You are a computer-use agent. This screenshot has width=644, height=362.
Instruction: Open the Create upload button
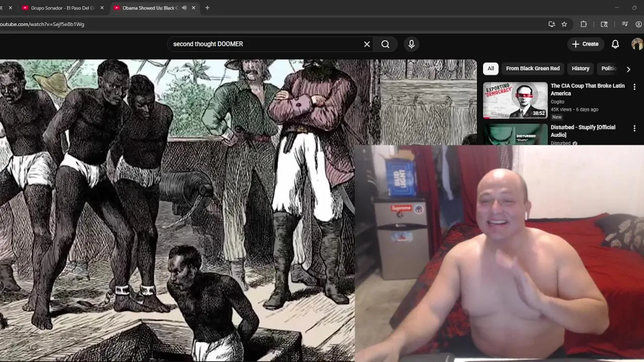click(586, 44)
